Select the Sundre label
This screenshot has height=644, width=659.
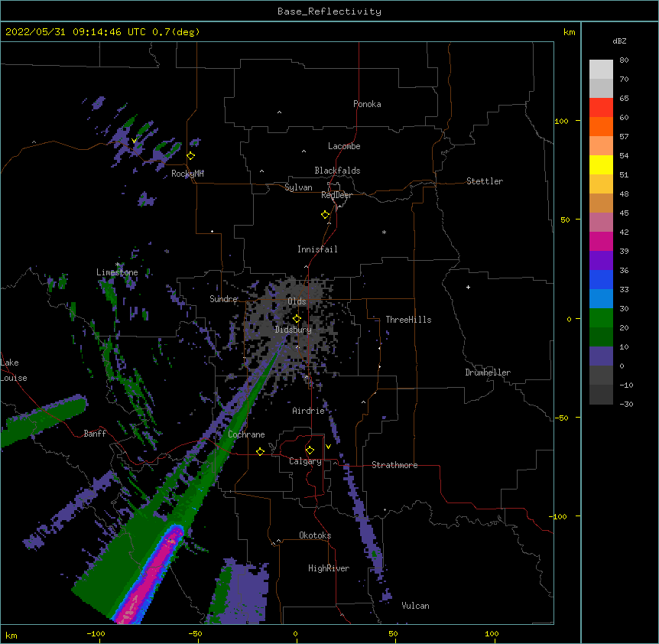[x=223, y=299]
